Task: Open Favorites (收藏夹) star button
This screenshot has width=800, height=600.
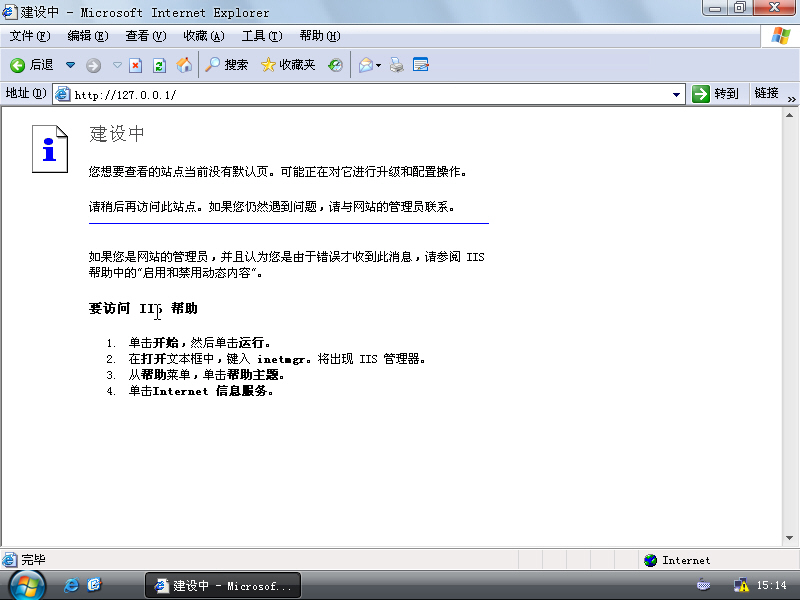Action: click(288, 65)
